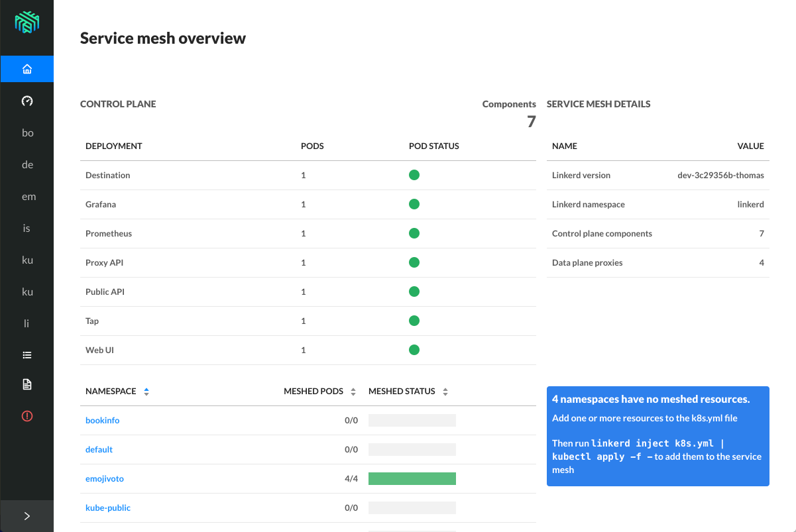796x532 pixels.
Task: Select the 'li' namespace sidebar item
Action: pyautogui.click(x=27, y=323)
